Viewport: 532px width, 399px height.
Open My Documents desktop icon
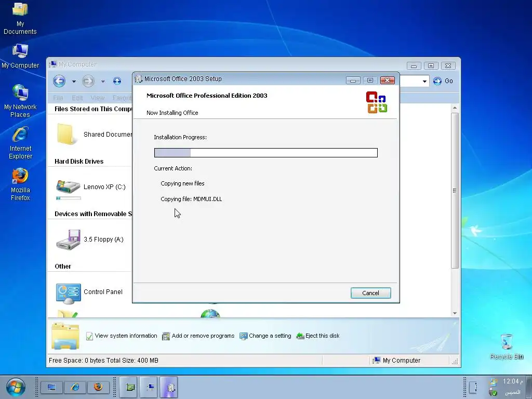[x=20, y=19]
